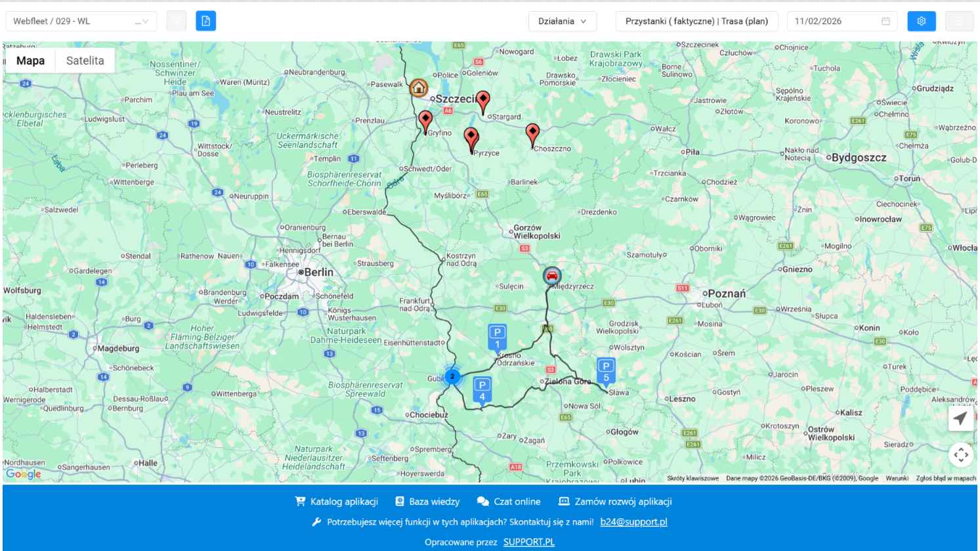Click the red car marker at Międzyrzecz
980x551 pixels.
coord(552,276)
